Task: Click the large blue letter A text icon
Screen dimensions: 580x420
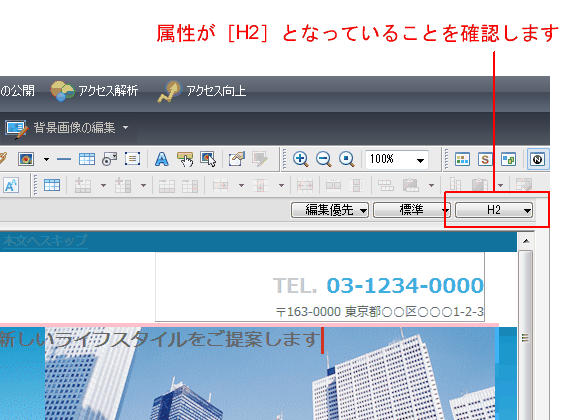Action: (162, 159)
